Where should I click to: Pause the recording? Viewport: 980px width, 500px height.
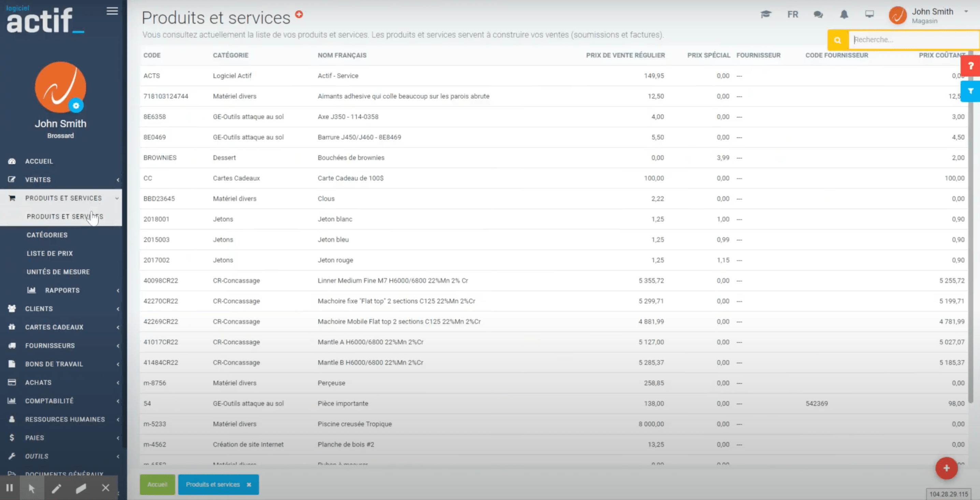(10, 488)
